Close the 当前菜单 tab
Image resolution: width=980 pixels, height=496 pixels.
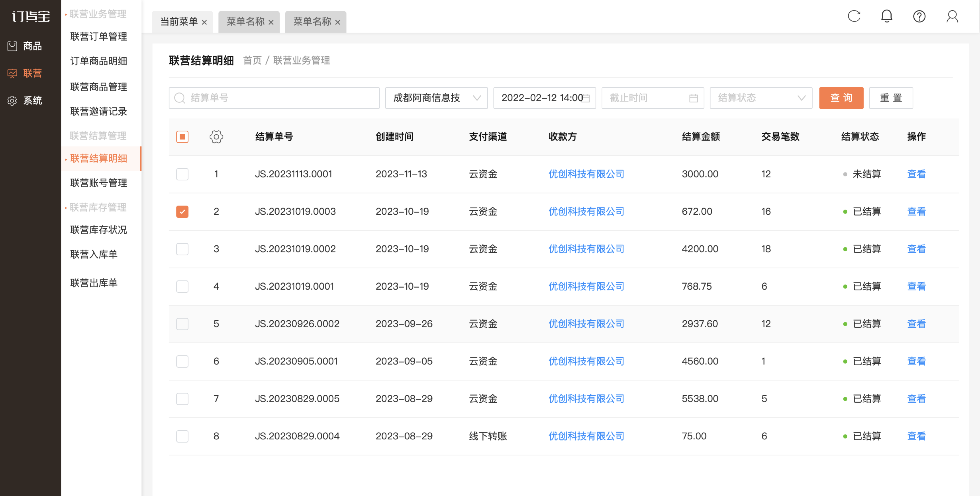204,22
